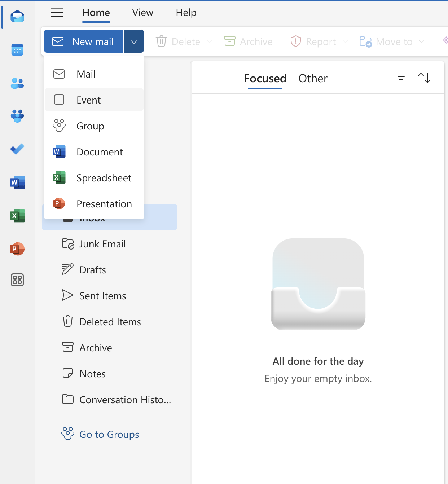Open the View ribbon tab
The width and height of the screenshot is (448, 484).
click(142, 13)
